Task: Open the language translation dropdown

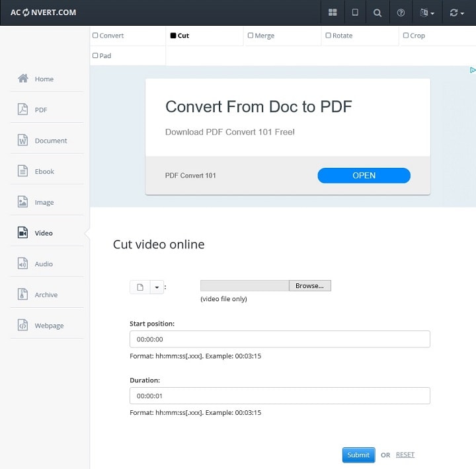Action: point(427,13)
